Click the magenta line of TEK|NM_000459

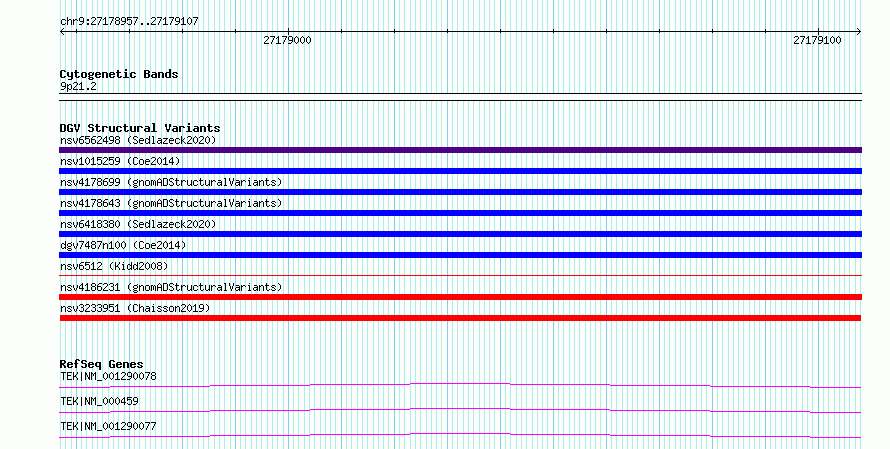460,410
